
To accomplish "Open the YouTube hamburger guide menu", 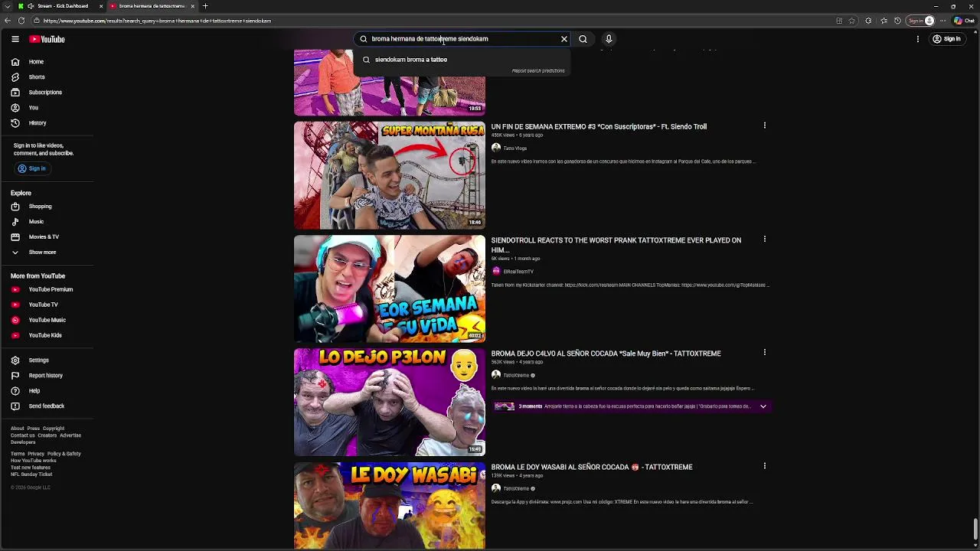I will tap(15, 39).
